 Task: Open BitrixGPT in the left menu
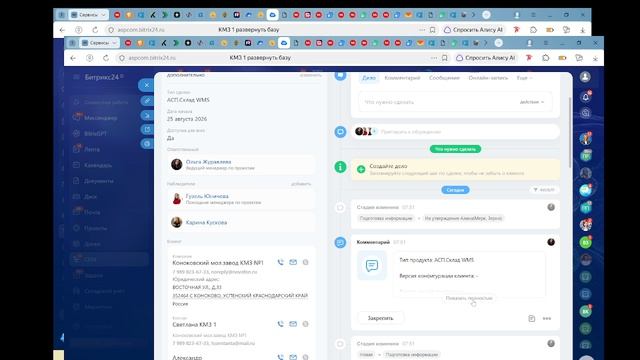[96, 133]
